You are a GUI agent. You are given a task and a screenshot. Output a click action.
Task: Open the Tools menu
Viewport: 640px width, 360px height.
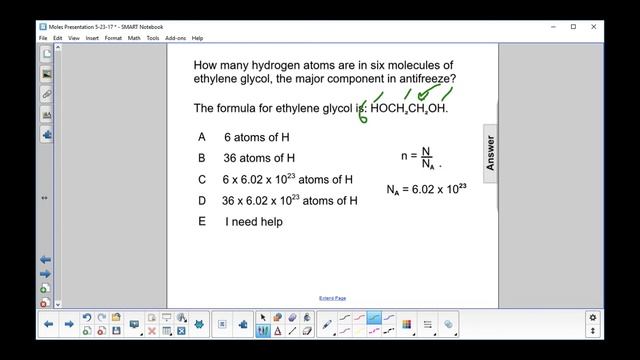pos(153,38)
